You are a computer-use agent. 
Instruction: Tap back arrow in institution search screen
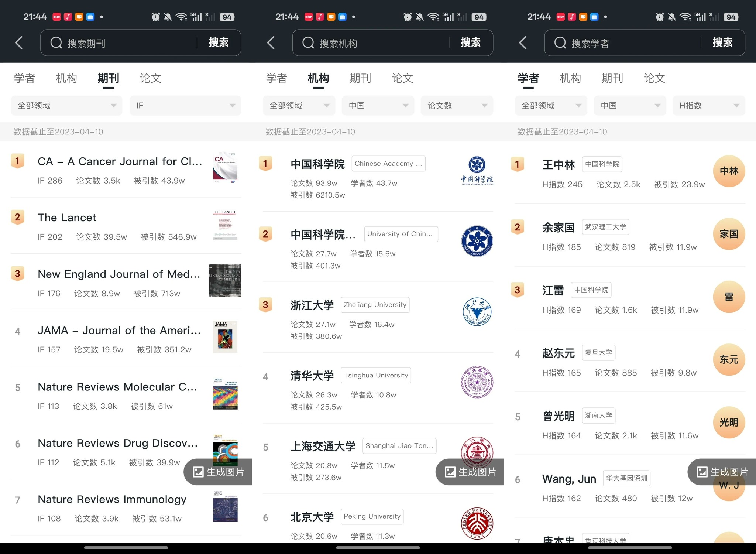tap(271, 43)
